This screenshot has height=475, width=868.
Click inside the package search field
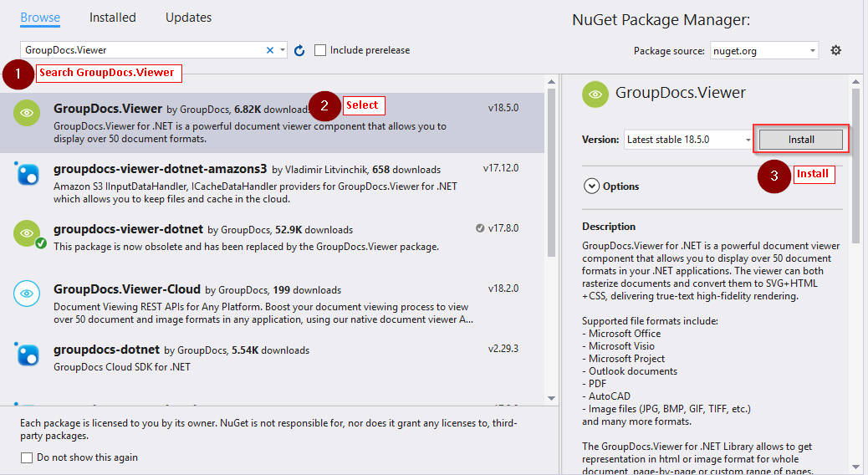[142, 50]
